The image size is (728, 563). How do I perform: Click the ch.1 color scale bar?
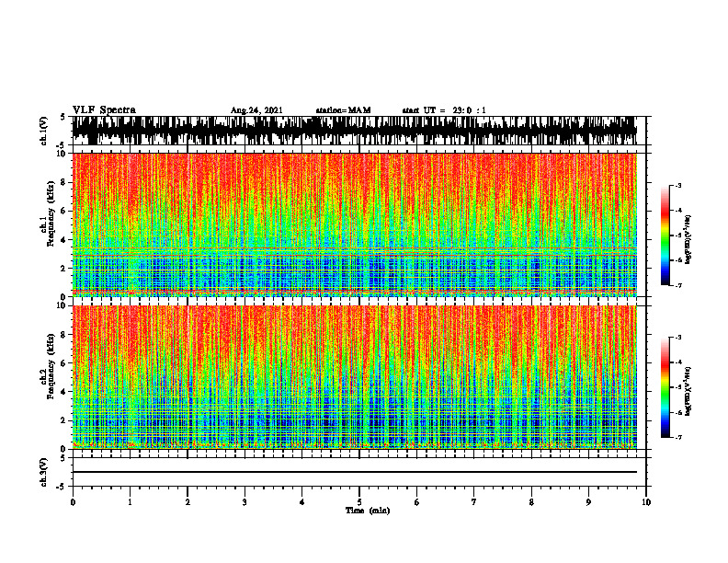[x=665, y=236]
